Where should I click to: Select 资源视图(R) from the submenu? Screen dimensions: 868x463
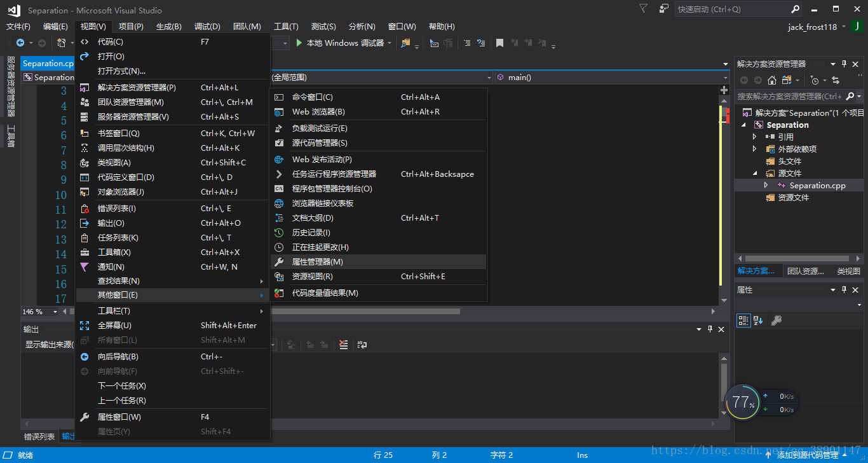(379, 276)
